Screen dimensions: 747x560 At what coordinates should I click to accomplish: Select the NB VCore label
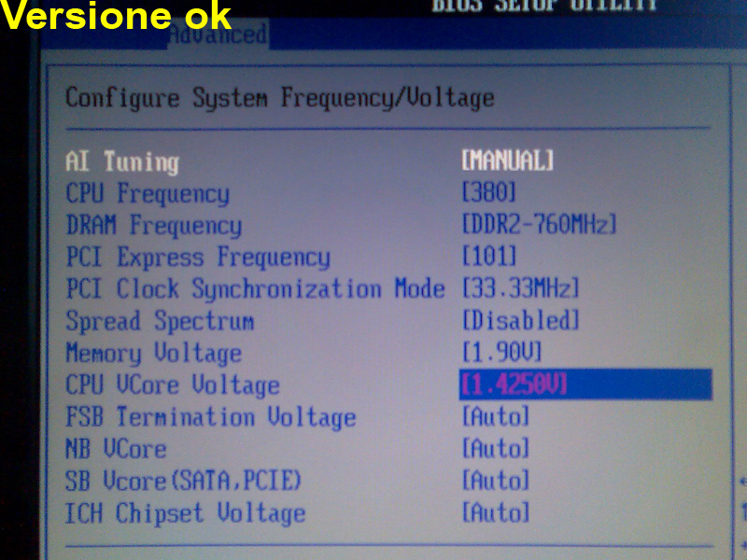116,449
